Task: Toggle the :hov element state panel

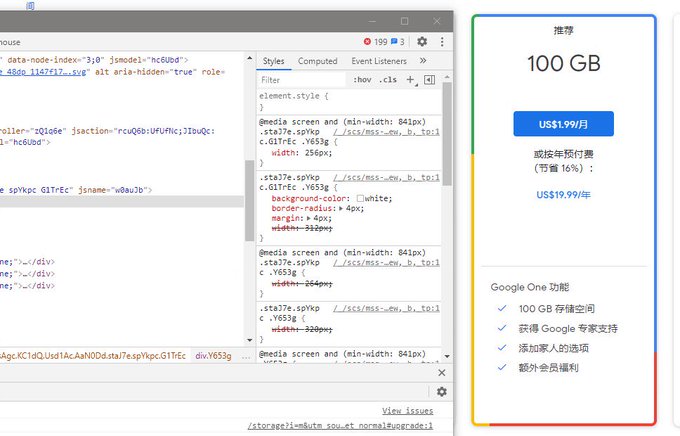Action: point(362,80)
